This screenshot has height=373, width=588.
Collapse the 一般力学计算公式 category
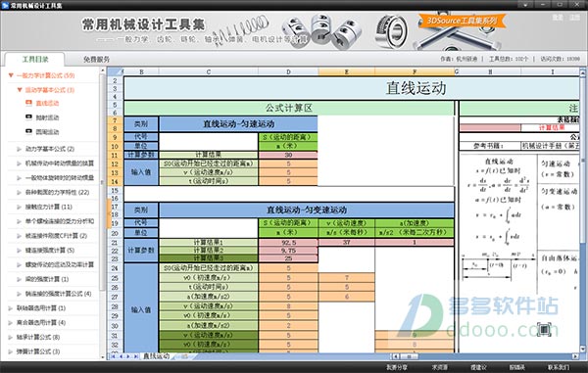tap(11, 75)
